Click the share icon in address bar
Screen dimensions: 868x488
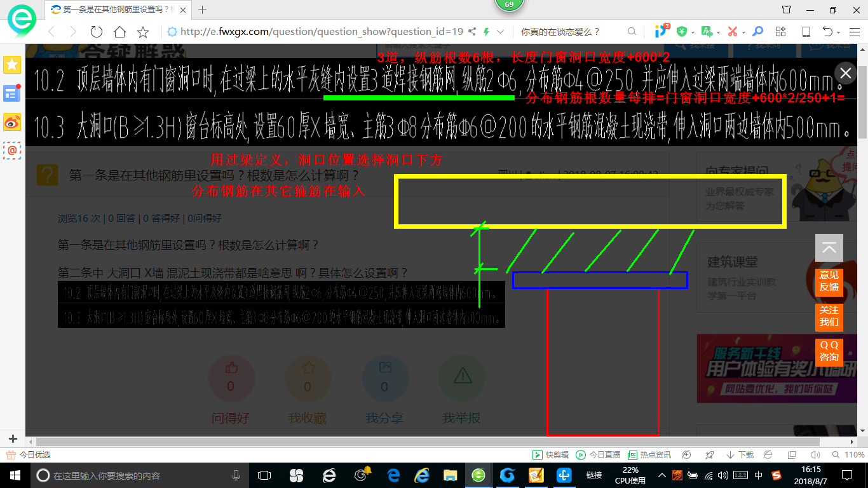[471, 32]
